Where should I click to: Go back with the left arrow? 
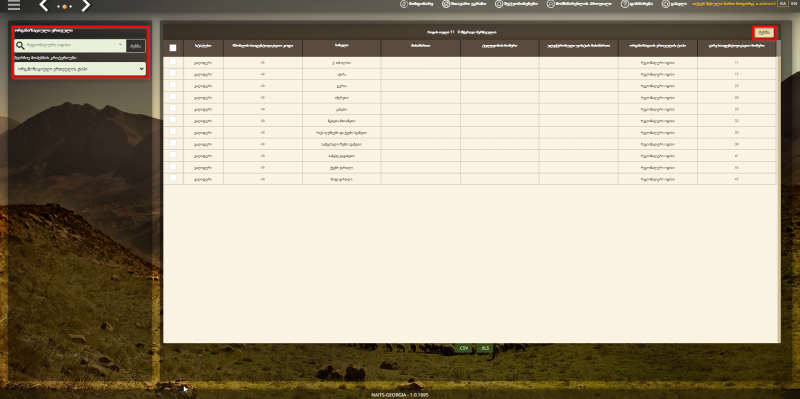(x=44, y=6)
